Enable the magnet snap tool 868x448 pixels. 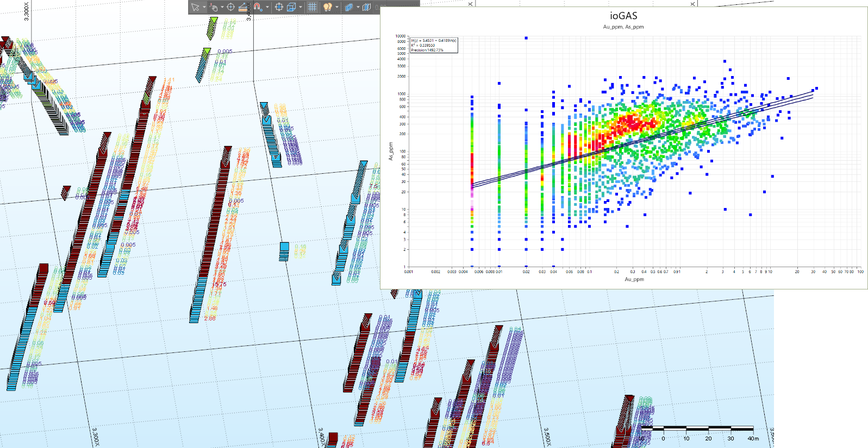tap(258, 7)
